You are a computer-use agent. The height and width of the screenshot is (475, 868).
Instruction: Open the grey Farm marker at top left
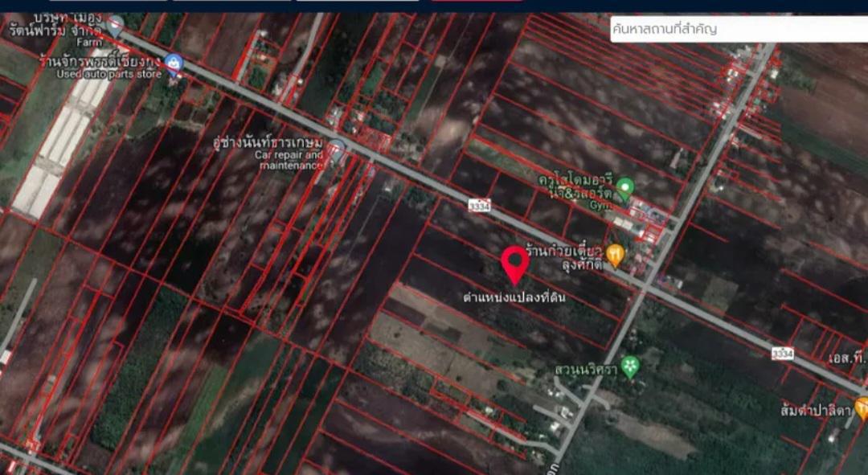point(115,26)
